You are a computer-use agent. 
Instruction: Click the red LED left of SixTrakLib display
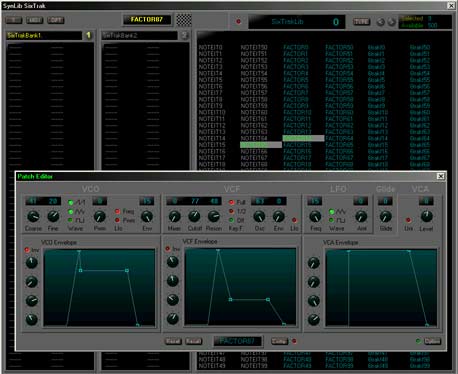click(x=238, y=21)
